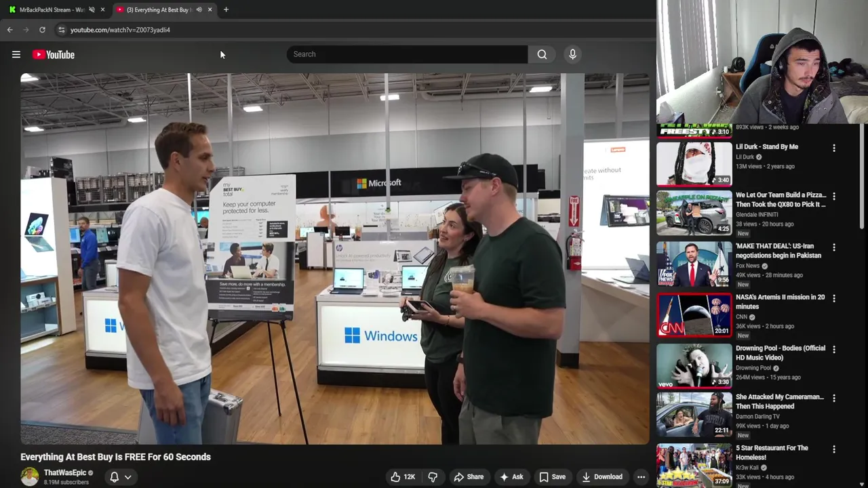Open ThatWasEpic channel name link
The image size is (868, 488).
[65, 472]
